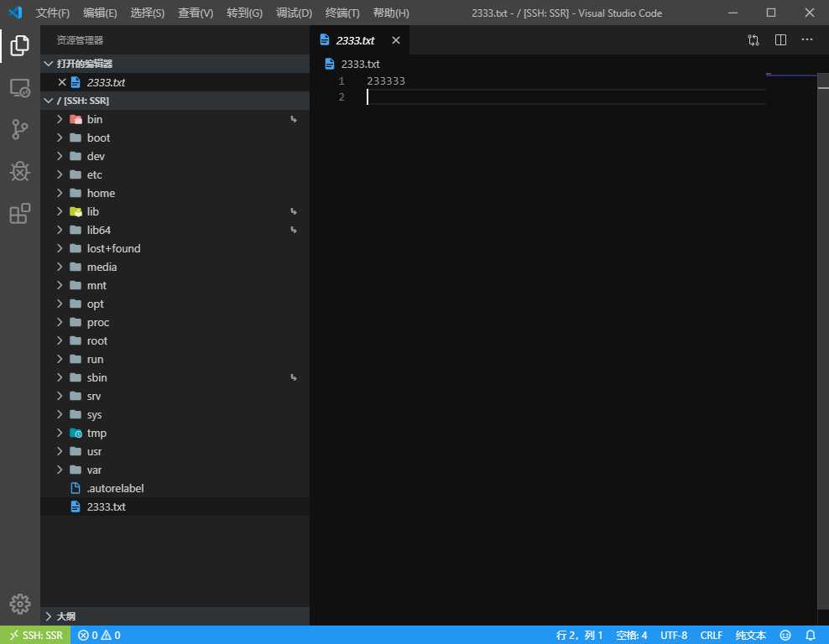Open the Explorer view in activity bar
Viewport: 829px width, 644px height.
pos(19,45)
